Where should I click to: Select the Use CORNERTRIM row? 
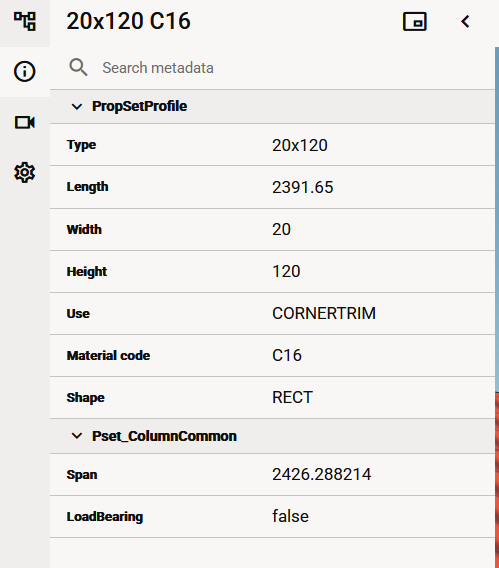pyautogui.click(x=272, y=313)
